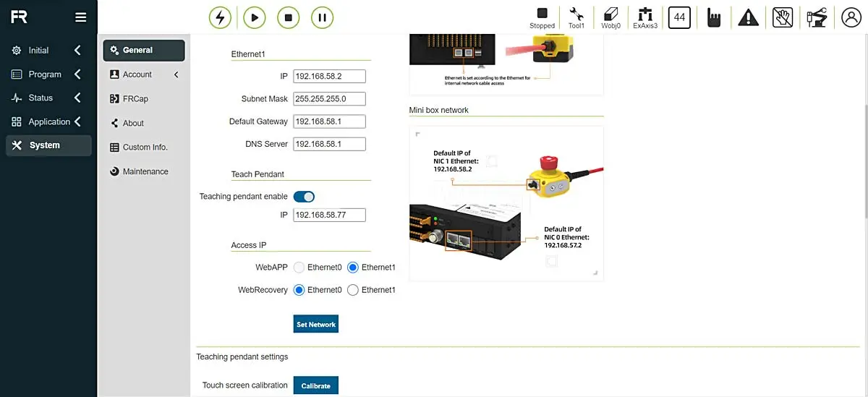
Task: Open the Tool1 wrench icon
Action: pos(576,17)
